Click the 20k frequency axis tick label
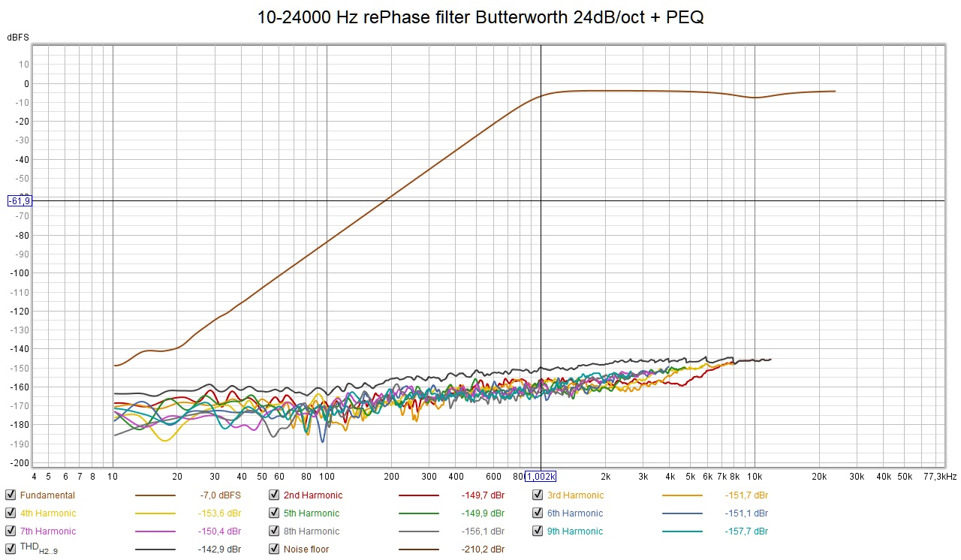 point(819,477)
